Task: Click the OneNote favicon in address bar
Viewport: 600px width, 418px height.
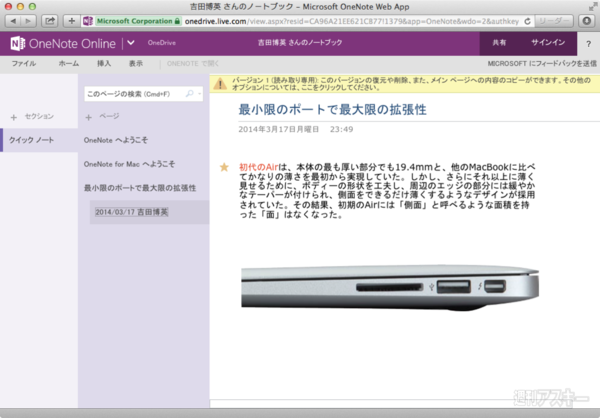Action: coord(88,21)
